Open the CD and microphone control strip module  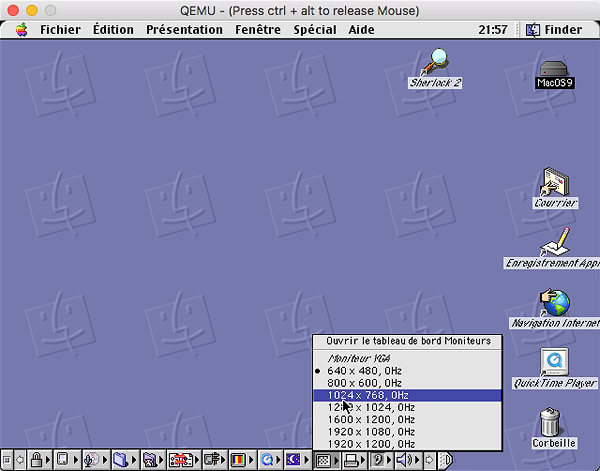click(x=95, y=459)
